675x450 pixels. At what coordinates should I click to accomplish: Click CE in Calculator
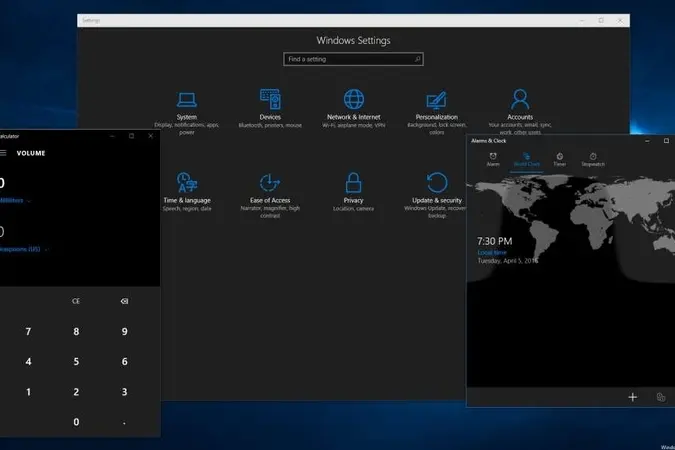pos(76,301)
